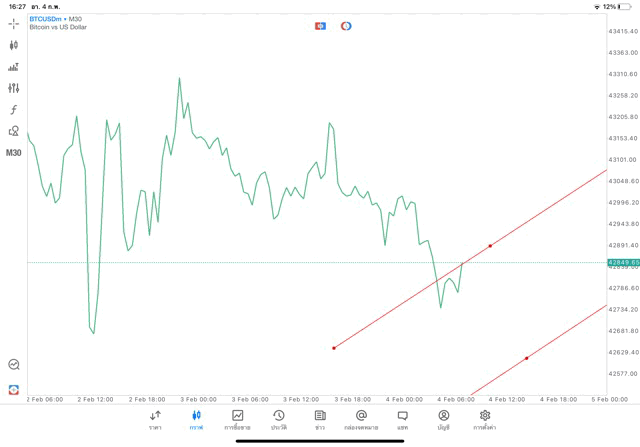
Task: Tap the function script icon
Action: tap(13, 110)
